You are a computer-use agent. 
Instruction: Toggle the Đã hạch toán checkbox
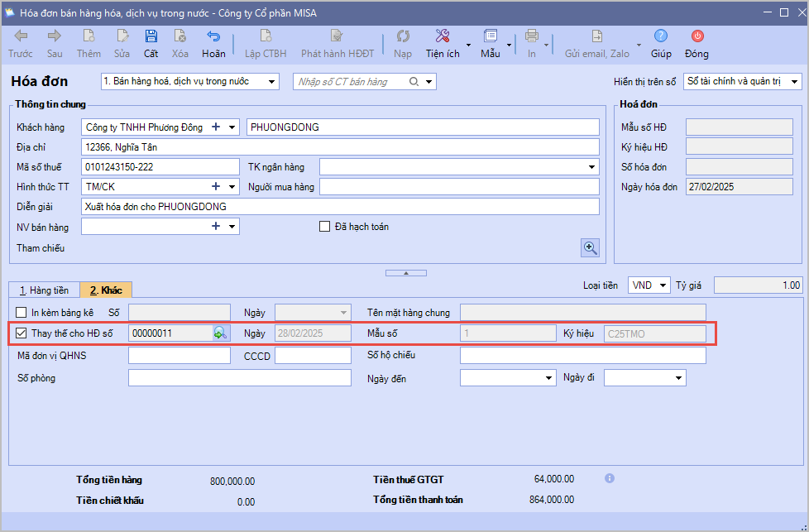pyautogui.click(x=325, y=227)
